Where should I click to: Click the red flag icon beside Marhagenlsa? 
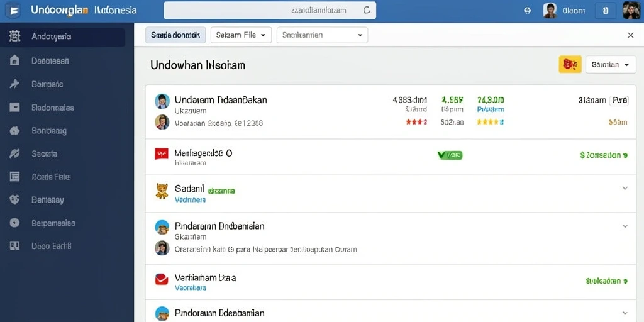coord(162,153)
